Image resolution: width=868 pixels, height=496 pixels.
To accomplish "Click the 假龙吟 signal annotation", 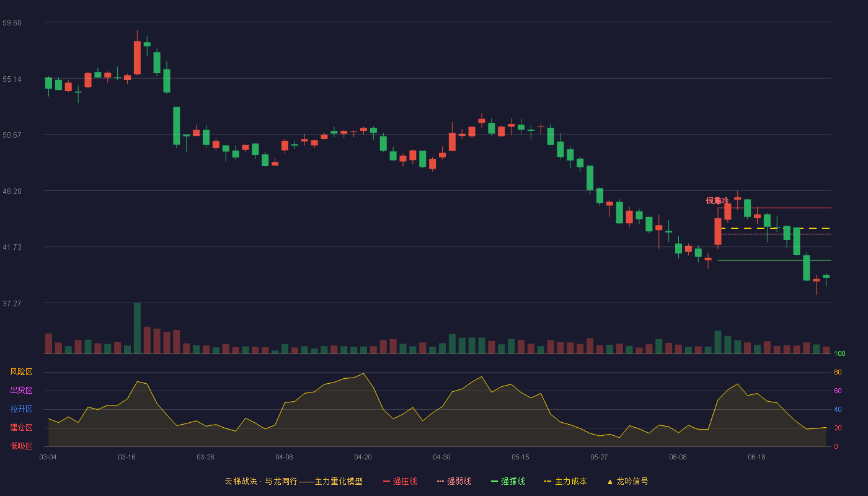I will coord(717,200).
